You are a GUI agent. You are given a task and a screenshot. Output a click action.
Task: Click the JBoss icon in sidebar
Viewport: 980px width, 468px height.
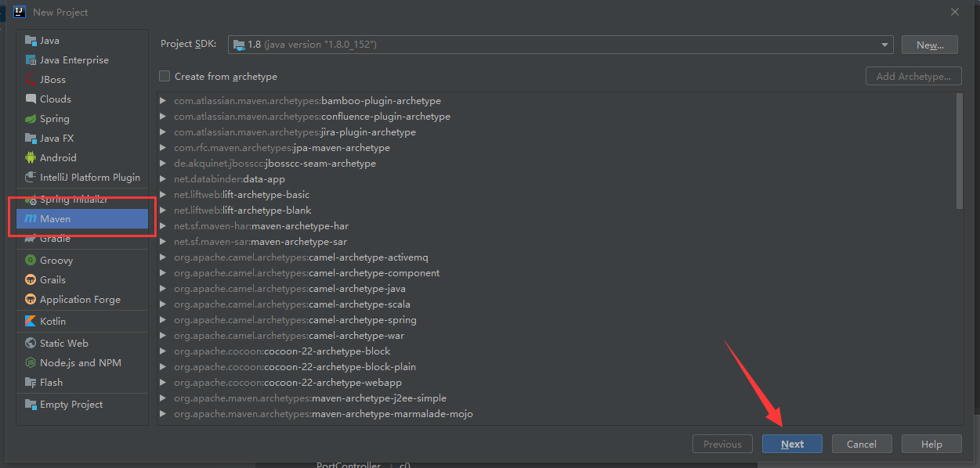click(x=31, y=80)
